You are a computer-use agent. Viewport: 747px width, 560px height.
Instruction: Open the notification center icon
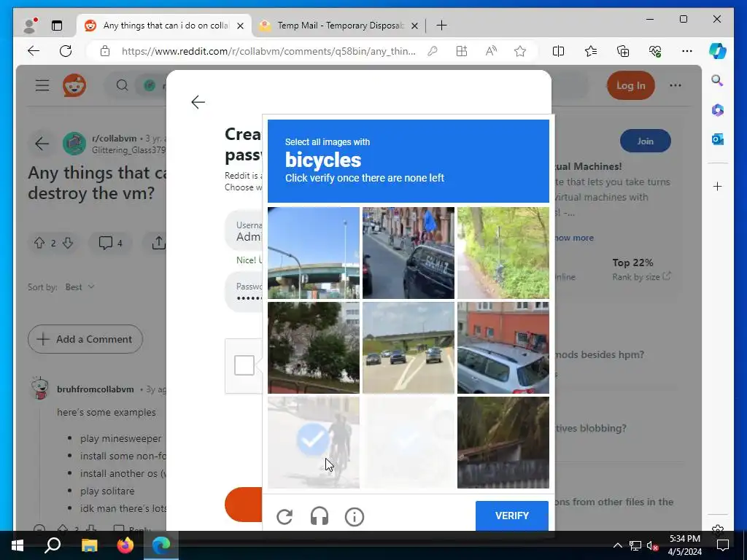coord(723,545)
